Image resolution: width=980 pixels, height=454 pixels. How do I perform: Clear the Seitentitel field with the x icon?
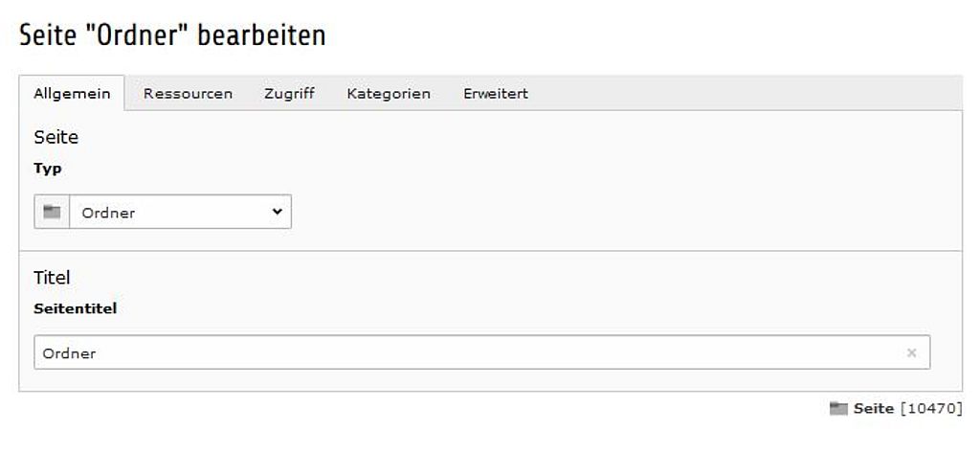[912, 352]
